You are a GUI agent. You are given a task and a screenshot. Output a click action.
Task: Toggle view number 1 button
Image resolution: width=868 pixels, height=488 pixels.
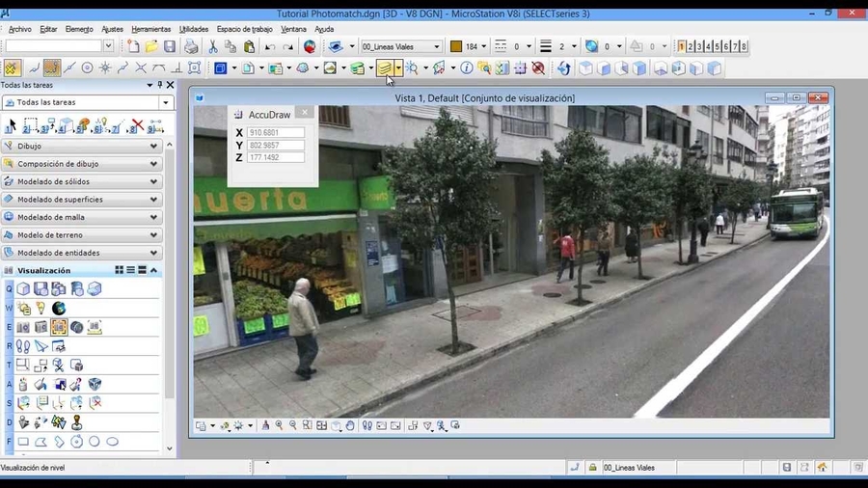pyautogui.click(x=683, y=46)
